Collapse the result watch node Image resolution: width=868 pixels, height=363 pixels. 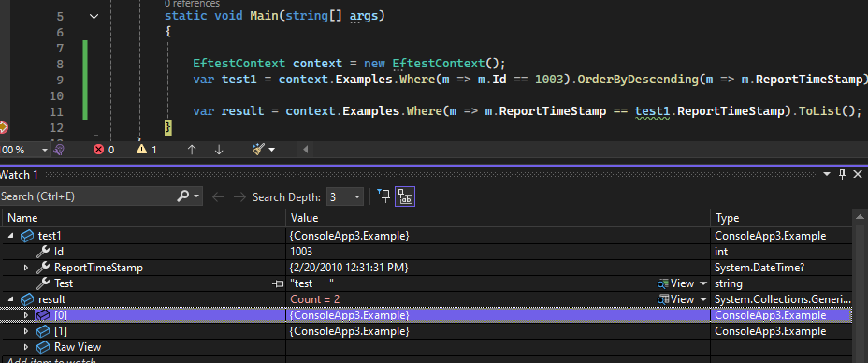[11, 299]
